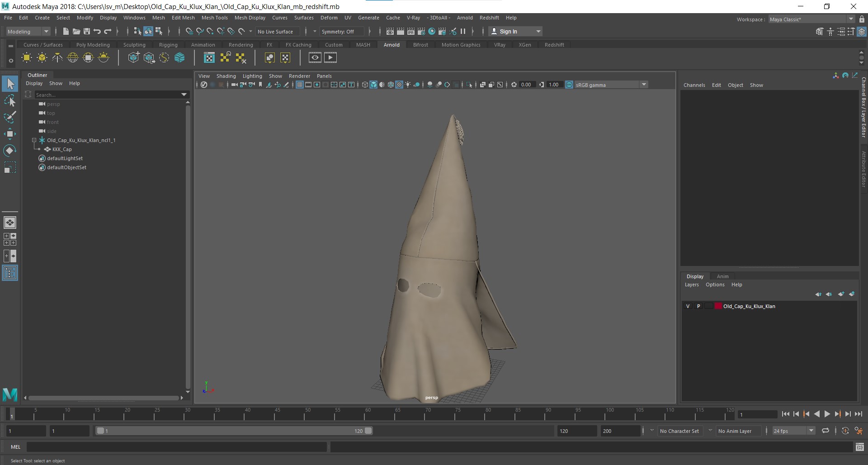Activate the Scale tool in toolbox

point(10,167)
